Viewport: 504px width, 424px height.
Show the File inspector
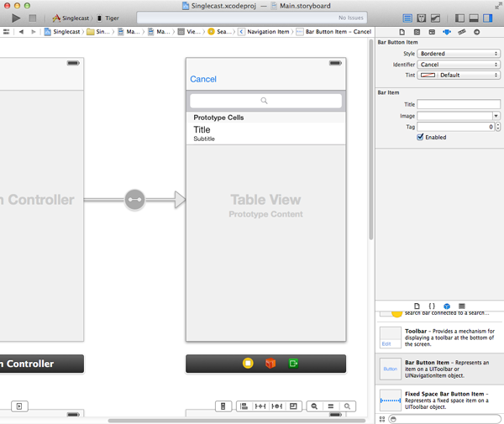tap(402, 32)
